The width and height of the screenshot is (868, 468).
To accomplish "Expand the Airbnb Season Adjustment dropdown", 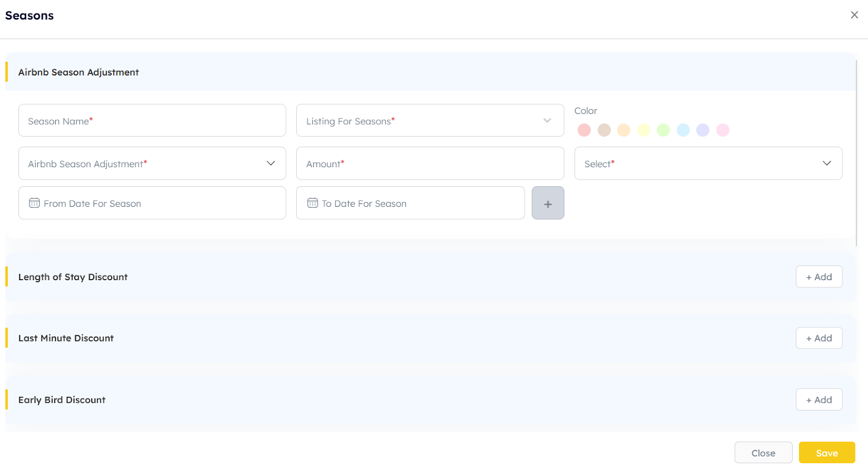I will pyautogui.click(x=152, y=163).
